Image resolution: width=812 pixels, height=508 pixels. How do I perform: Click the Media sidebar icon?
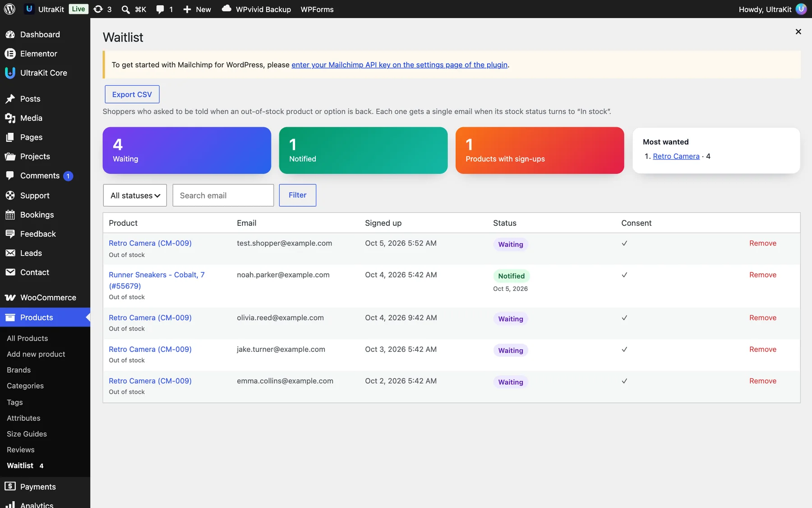pos(10,118)
